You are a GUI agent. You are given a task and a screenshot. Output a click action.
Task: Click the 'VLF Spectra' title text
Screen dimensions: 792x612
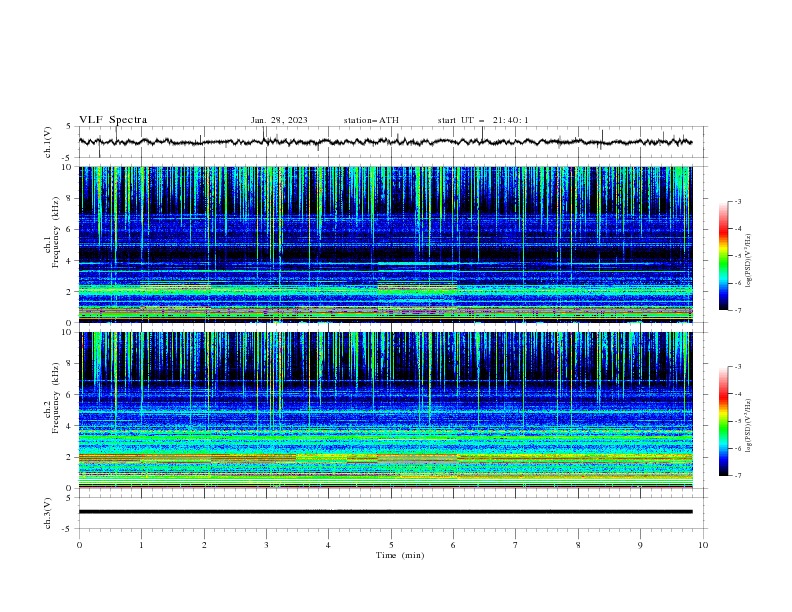tap(113, 120)
